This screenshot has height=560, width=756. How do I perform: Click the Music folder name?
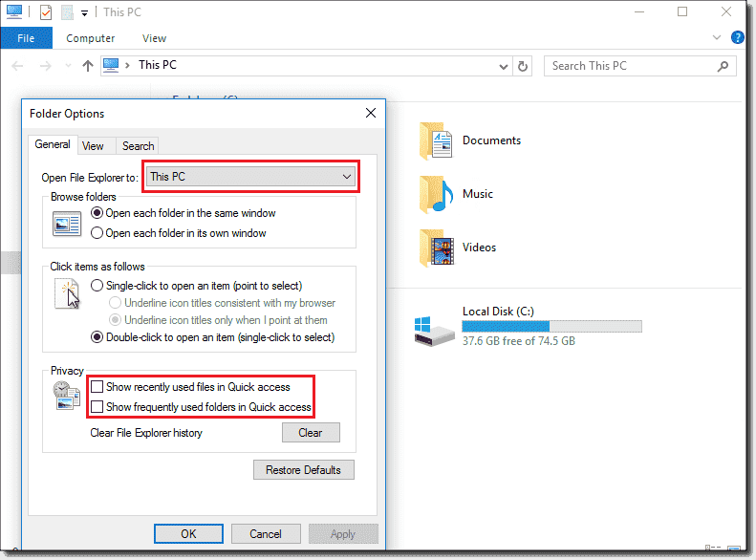[x=478, y=194]
